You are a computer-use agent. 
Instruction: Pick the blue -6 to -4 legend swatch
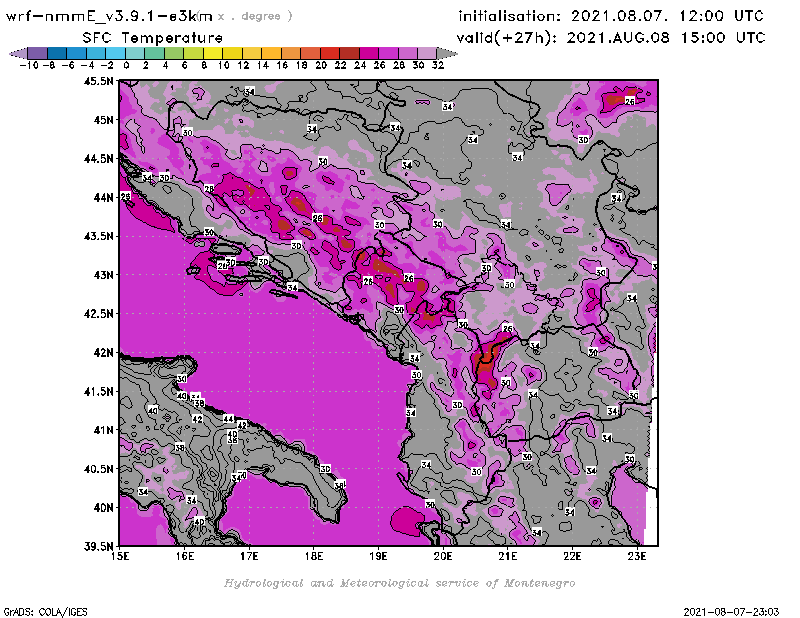coord(76,53)
